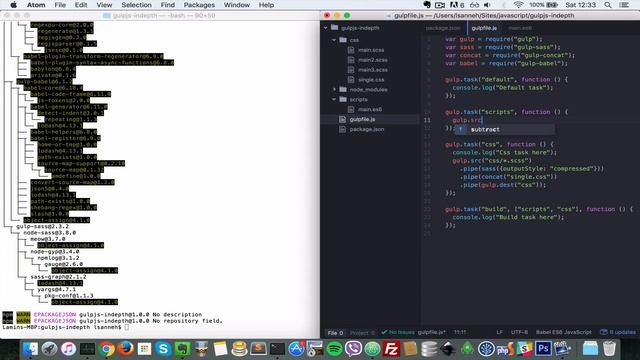The width and height of the screenshot is (640, 360).
Task: Expand the node_modules folder
Action: click(334, 89)
